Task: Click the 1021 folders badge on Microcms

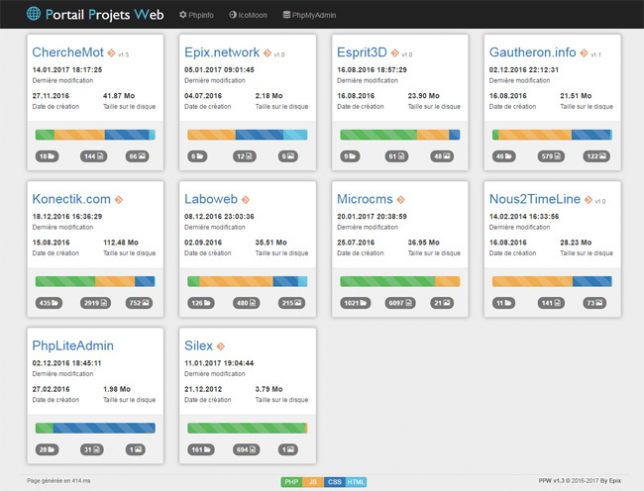Action: (355, 303)
